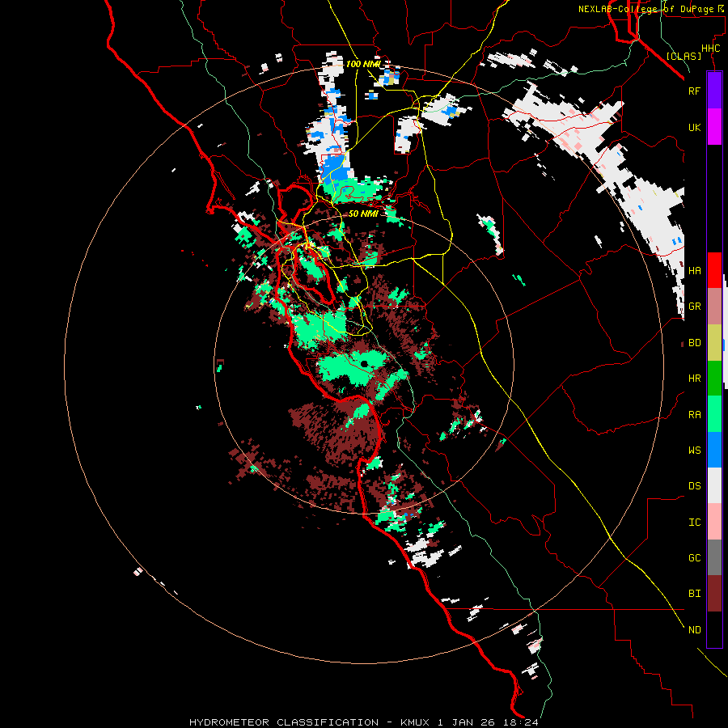
Task: Click the 'GR' legend label text
Action: [x=694, y=307]
